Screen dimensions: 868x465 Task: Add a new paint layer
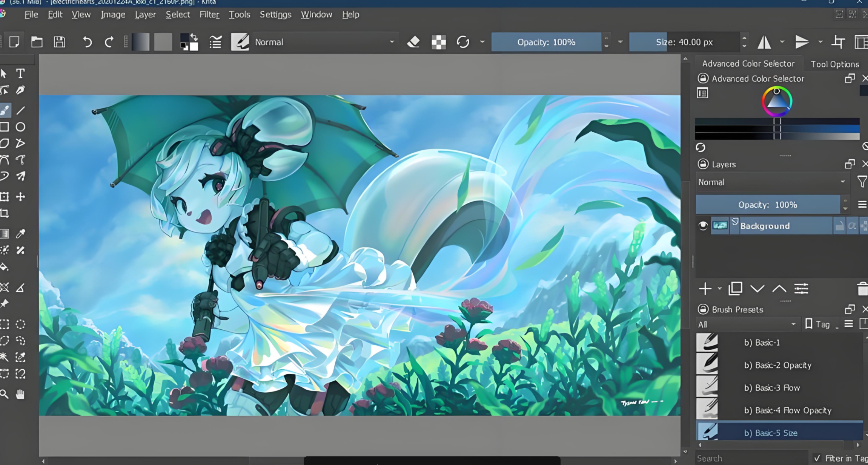pyautogui.click(x=705, y=289)
